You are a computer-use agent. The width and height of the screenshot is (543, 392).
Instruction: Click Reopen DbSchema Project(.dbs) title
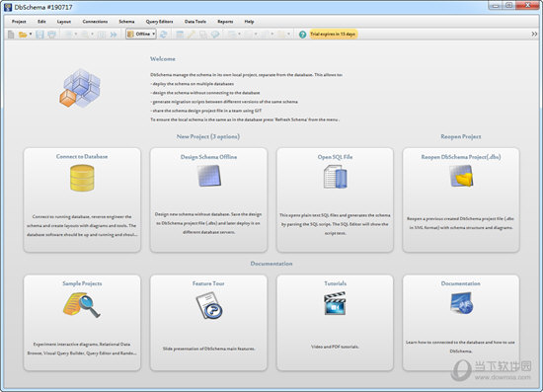461,157
